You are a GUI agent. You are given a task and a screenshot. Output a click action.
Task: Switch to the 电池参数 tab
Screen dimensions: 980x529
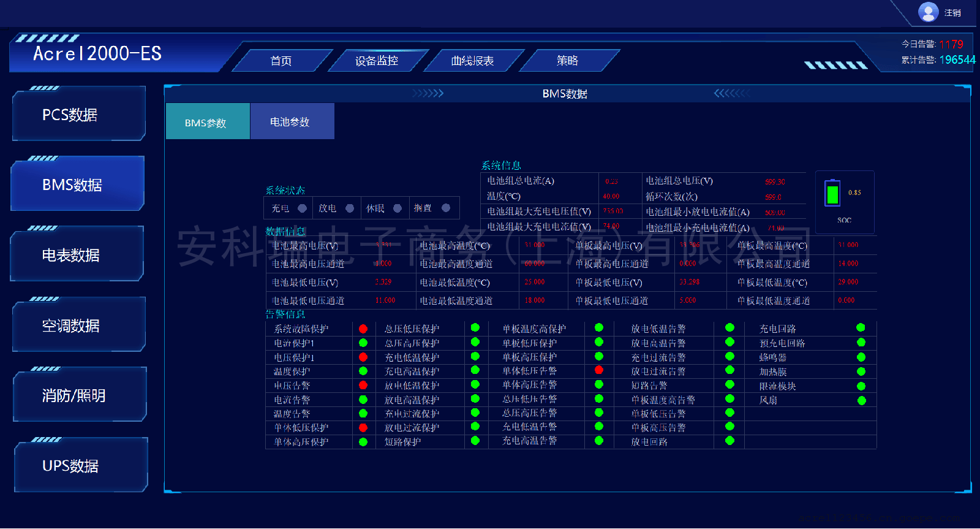292,121
